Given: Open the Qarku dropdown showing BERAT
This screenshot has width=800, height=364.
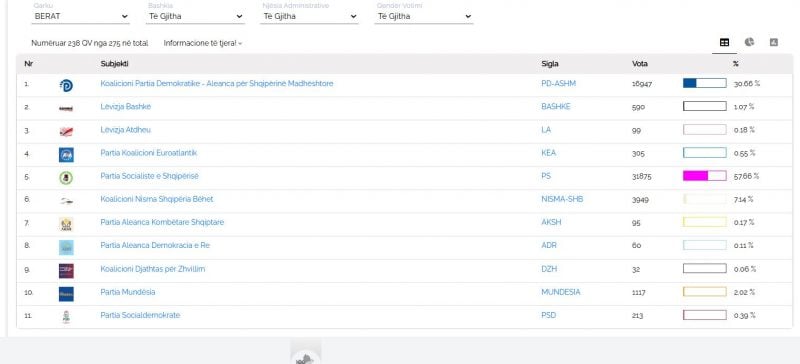Looking at the screenshot, I should tap(81, 16).
